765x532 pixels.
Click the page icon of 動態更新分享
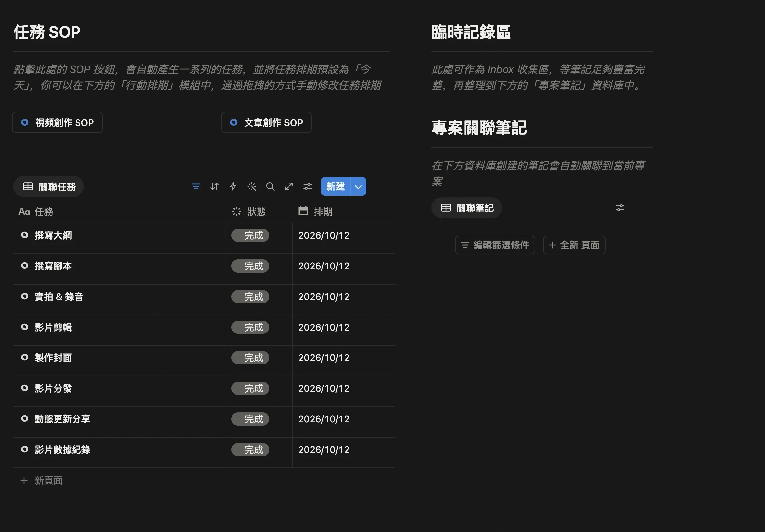click(x=25, y=419)
